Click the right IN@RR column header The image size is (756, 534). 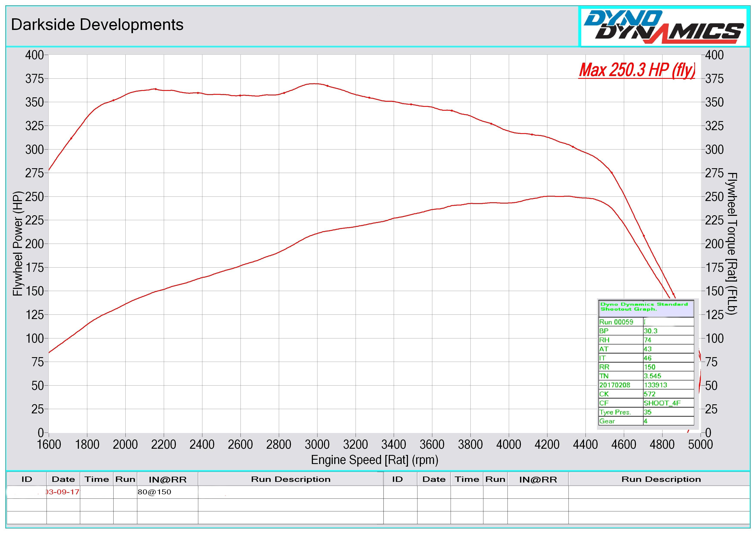[x=538, y=480]
